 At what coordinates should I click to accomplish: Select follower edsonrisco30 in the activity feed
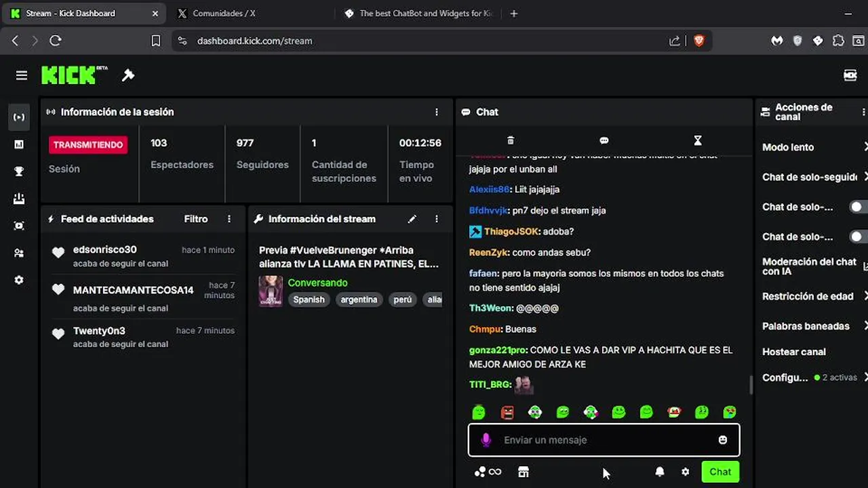[105, 249]
